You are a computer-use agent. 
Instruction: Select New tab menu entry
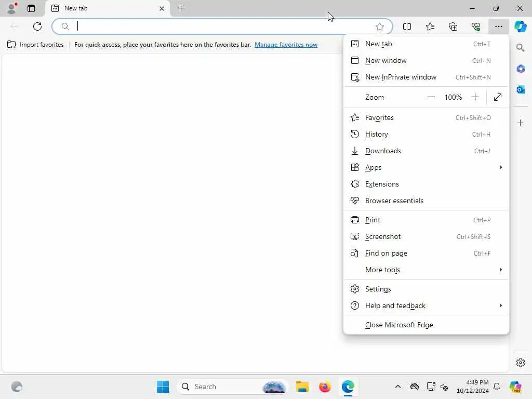tap(427, 44)
